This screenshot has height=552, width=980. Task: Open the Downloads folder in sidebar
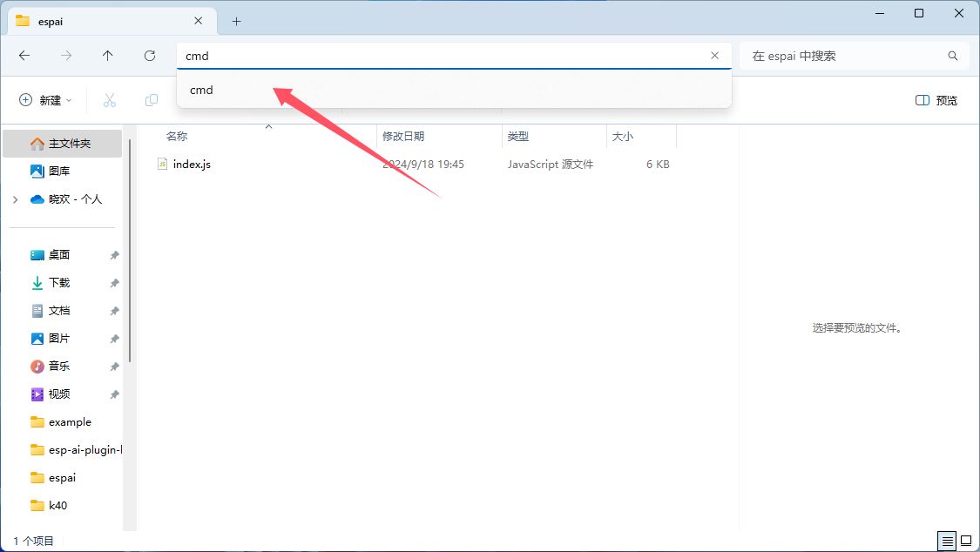(58, 283)
